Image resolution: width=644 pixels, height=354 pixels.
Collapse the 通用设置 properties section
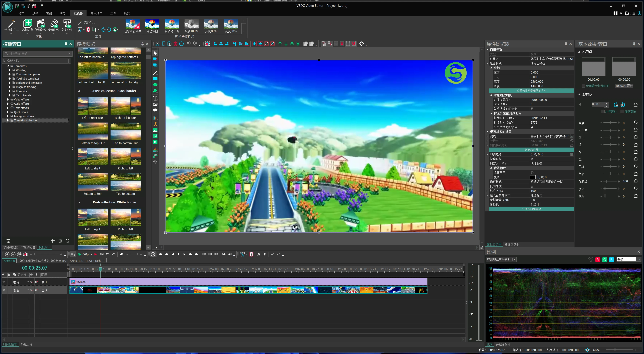click(487, 50)
